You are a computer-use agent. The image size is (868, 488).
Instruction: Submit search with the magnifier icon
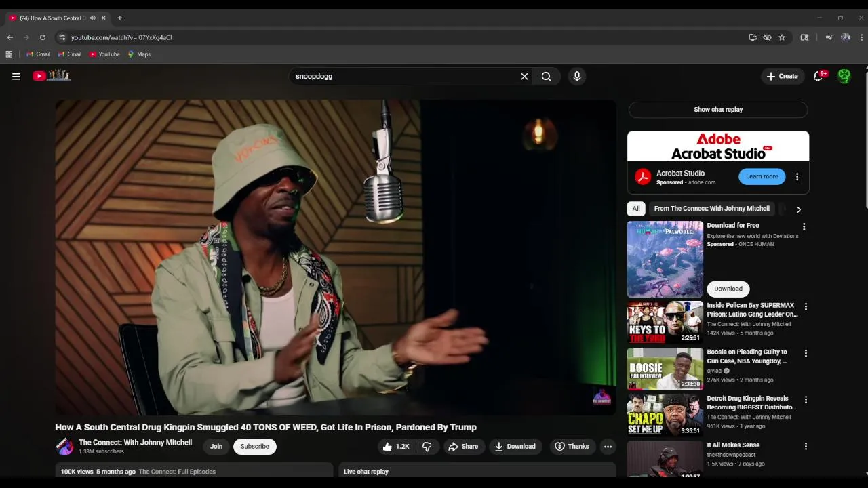tap(547, 77)
